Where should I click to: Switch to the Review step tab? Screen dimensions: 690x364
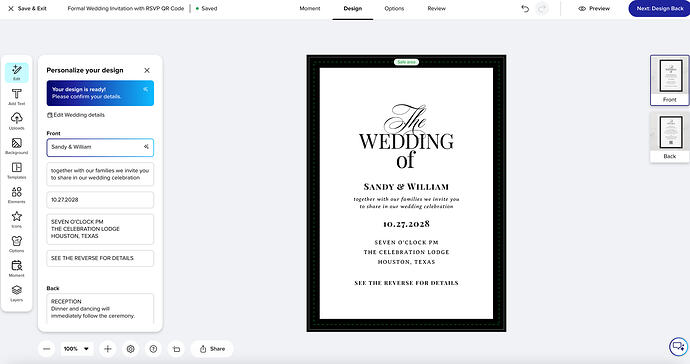[437, 8]
